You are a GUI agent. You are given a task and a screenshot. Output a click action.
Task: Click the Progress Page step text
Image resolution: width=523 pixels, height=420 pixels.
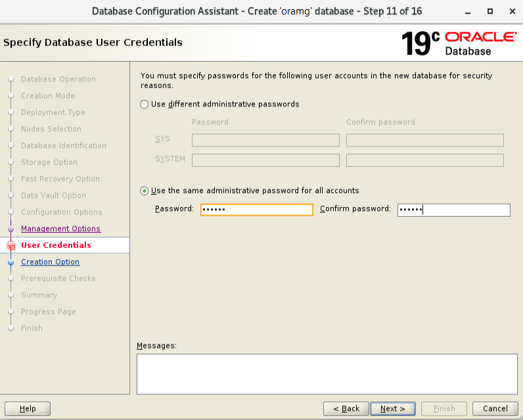pos(49,312)
